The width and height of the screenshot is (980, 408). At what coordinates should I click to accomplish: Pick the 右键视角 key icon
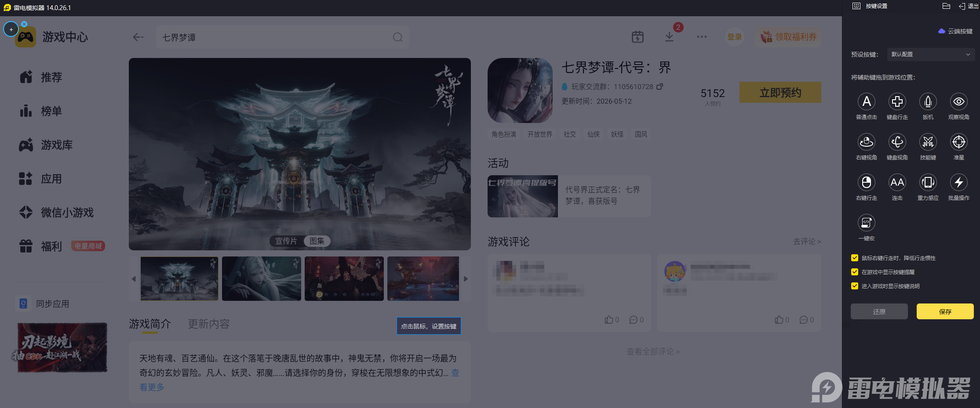pyautogui.click(x=866, y=142)
